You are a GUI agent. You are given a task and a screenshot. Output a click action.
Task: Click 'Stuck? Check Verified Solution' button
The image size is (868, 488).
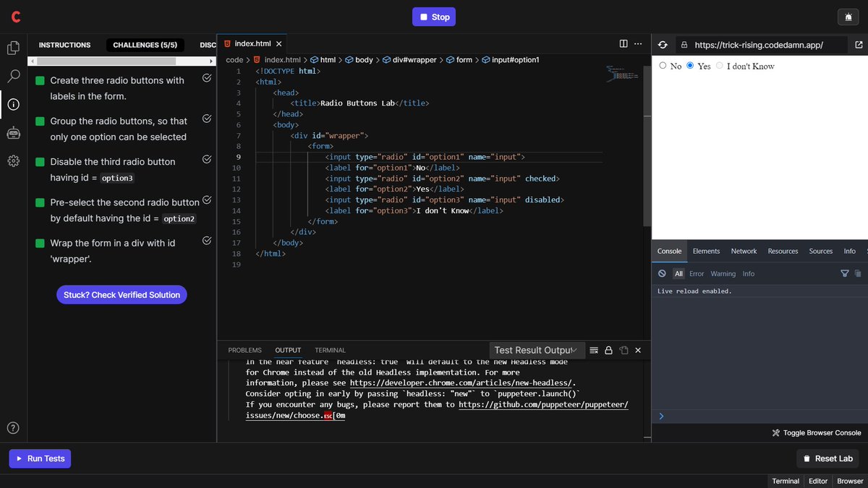122,294
